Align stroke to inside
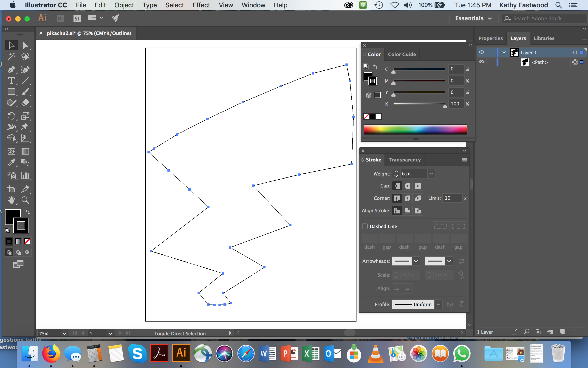 tap(407, 211)
